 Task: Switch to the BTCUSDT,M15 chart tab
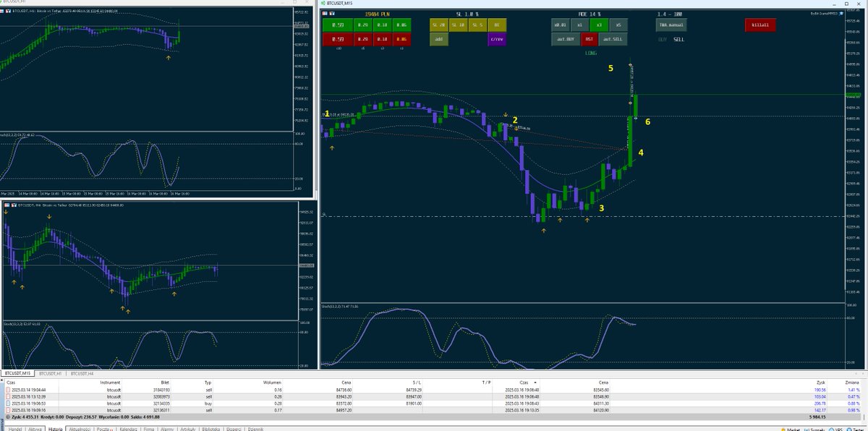click(x=18, y=374)
